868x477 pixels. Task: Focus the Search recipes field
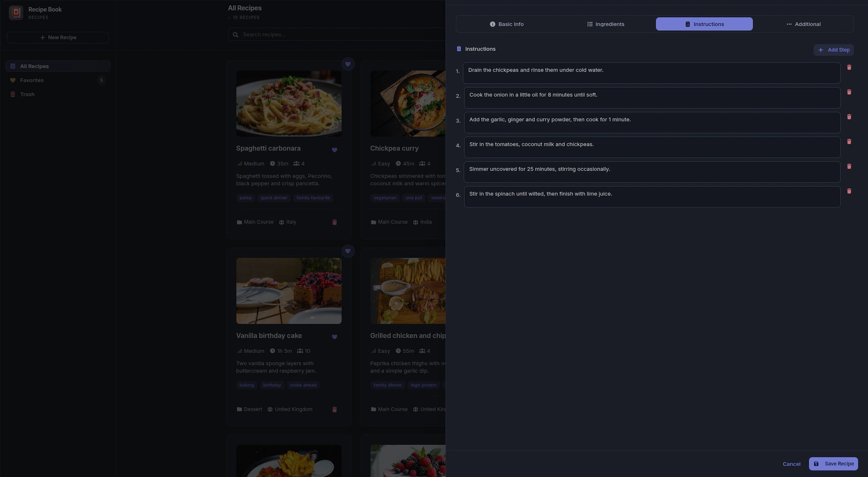pyautogui.click(x=337, y=35)
